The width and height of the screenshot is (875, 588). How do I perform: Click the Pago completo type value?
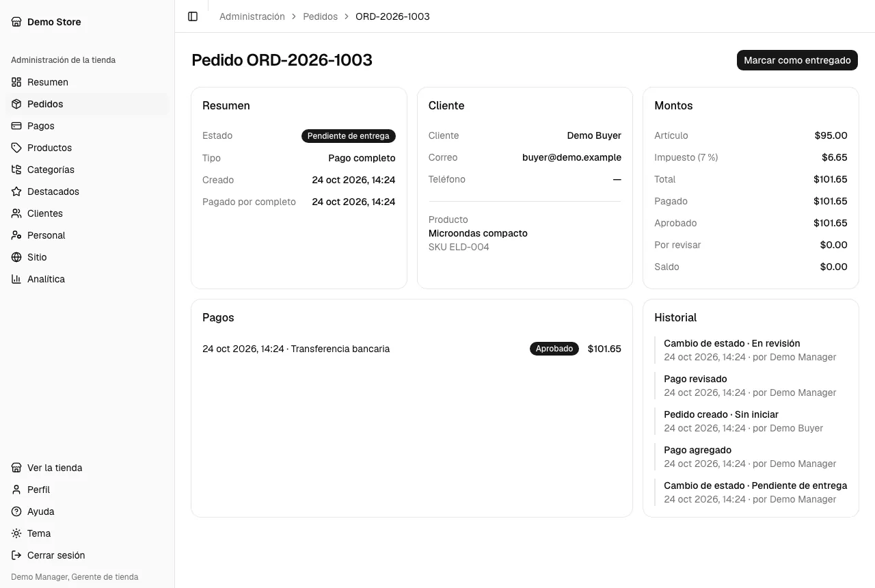click(x=362, y=158)
